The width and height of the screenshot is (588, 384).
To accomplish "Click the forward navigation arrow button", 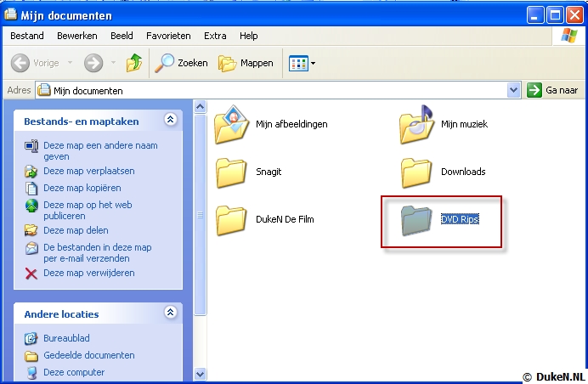I will 93,63.
